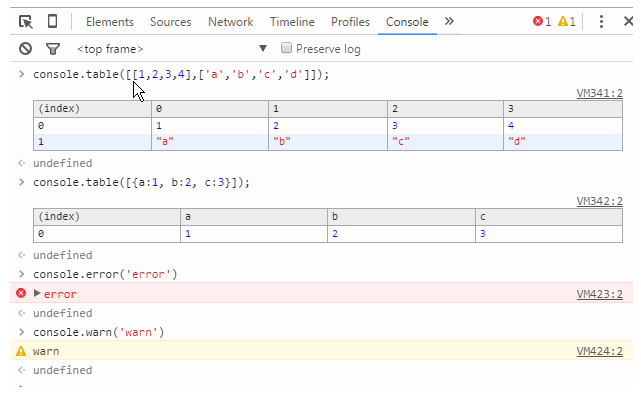Sort first table by column header 0
Screen dimensions: 641x398
pos(210,109)
